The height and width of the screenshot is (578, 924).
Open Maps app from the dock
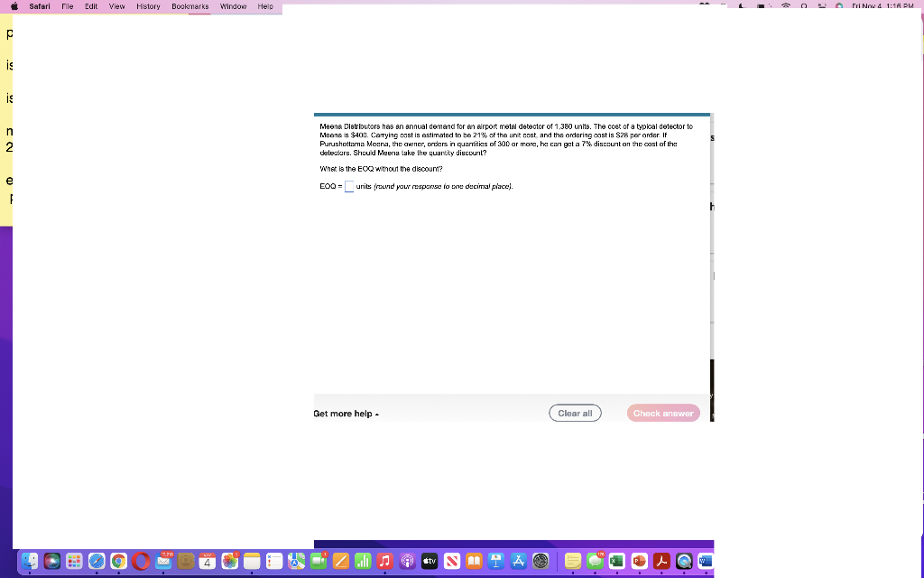(x=296, y=561)
